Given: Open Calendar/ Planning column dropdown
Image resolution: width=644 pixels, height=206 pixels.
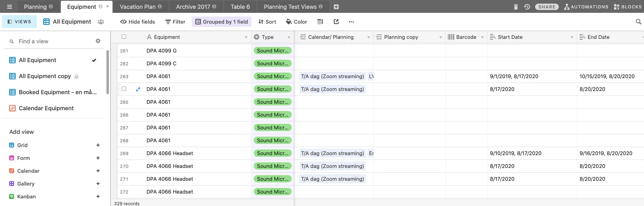Looking at the screenshot, I should click(369, 37).
